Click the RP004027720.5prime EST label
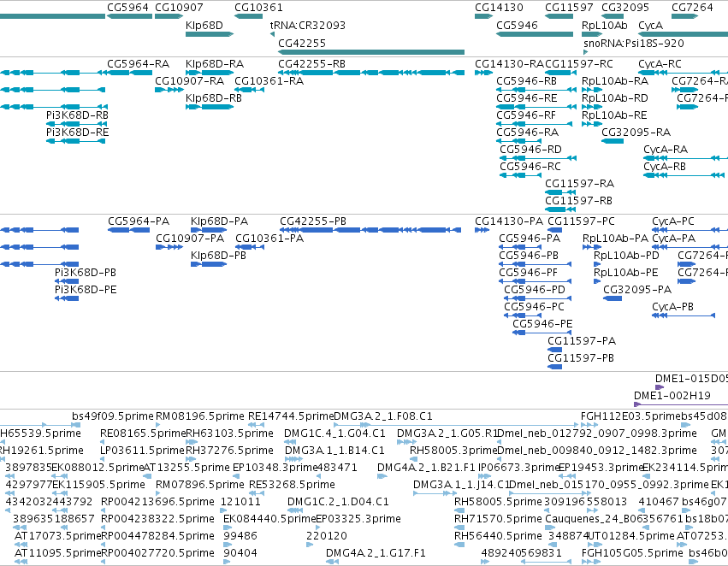This screenshot has height=566, width=728. 157,552
